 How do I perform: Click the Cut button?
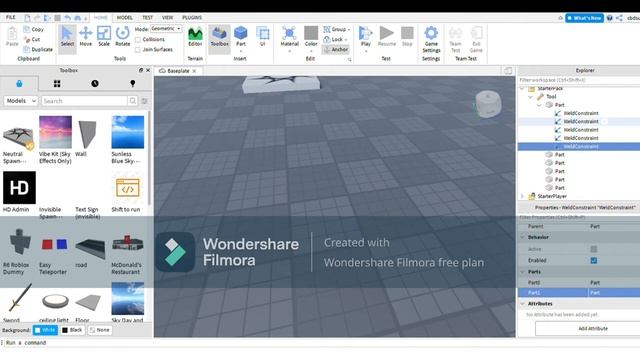(32, 40)
